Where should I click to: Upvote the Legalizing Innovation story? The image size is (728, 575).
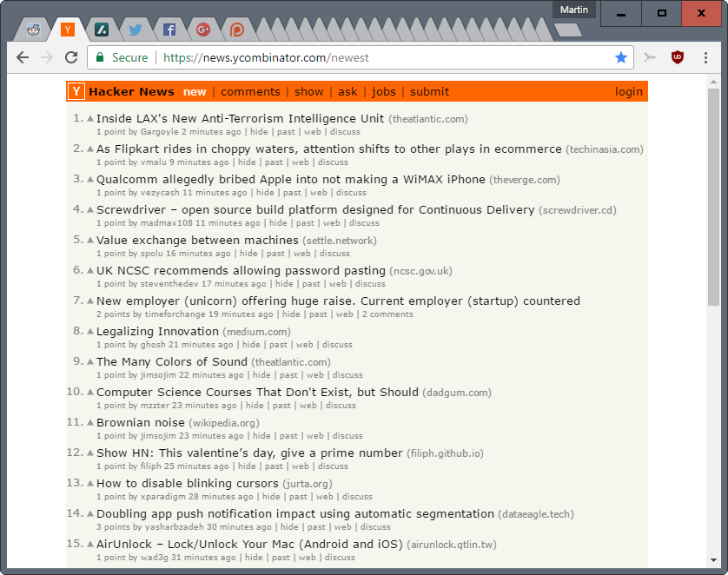[90, 331]
